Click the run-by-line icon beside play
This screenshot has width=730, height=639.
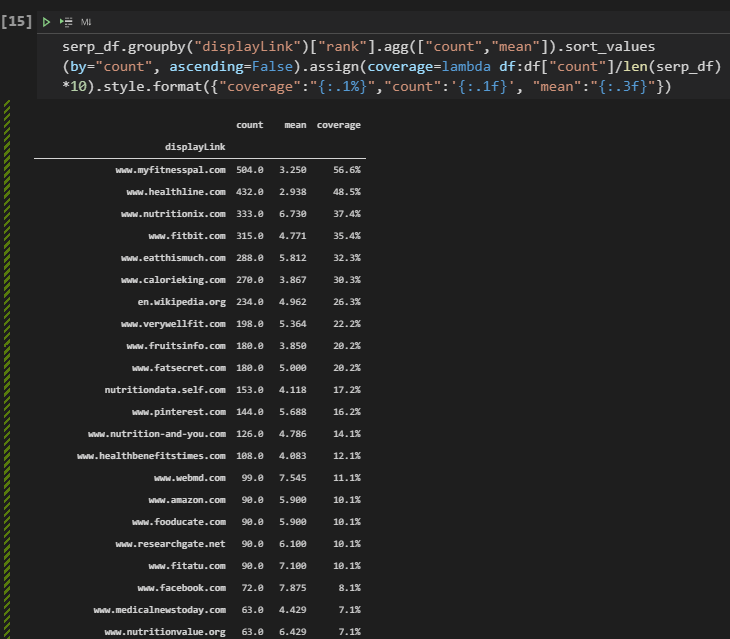pyautogui.click(x=66, y=22)
